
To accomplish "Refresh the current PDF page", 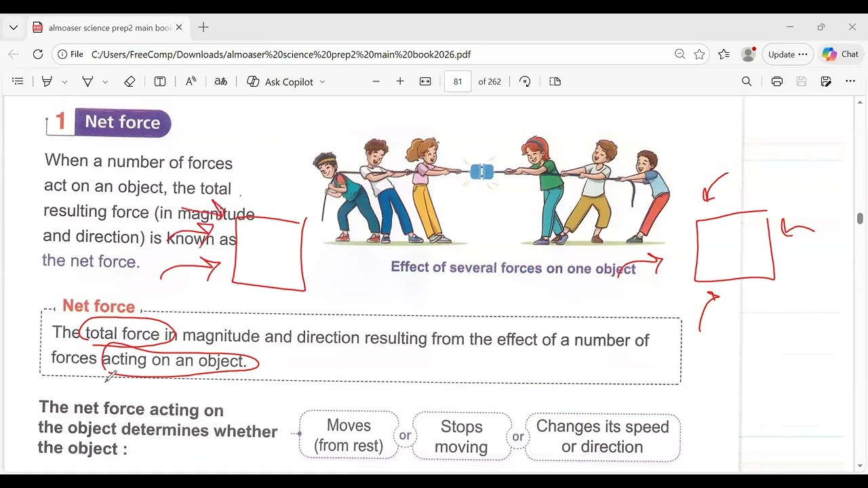I will (38, 54).
